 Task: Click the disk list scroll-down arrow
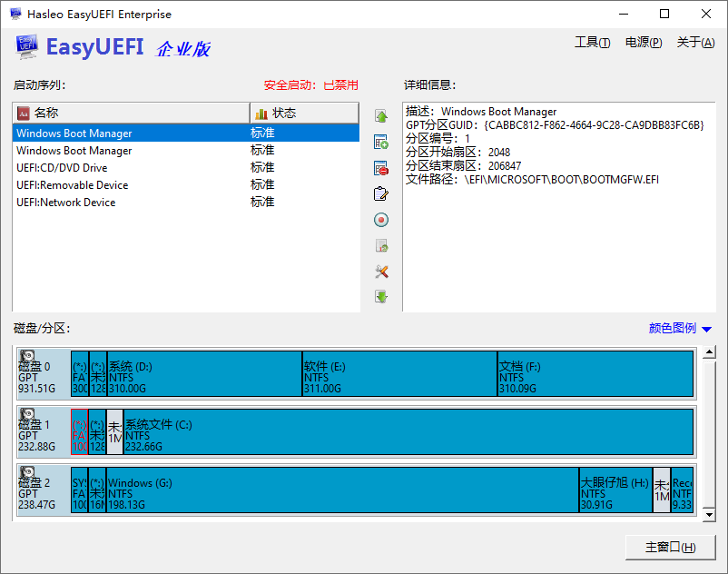(709, 515)
